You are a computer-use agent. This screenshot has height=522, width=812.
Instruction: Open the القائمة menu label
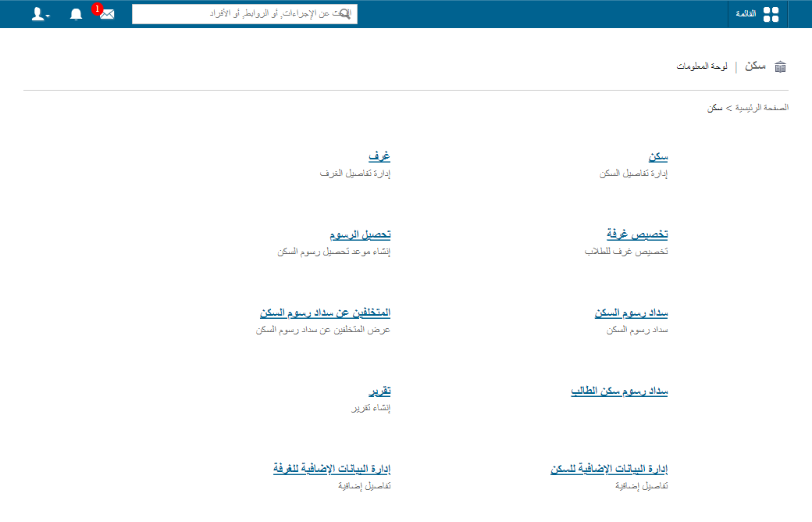[746, 13]
